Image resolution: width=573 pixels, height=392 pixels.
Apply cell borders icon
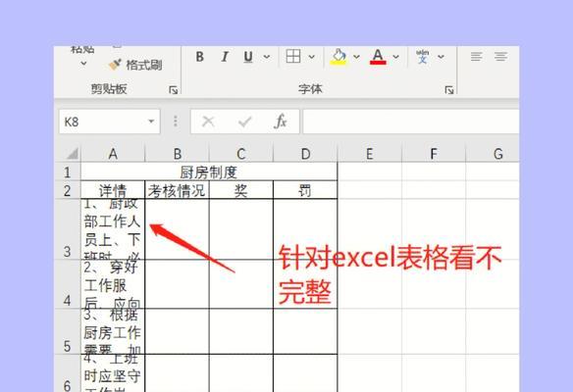(x=293, y=57)
